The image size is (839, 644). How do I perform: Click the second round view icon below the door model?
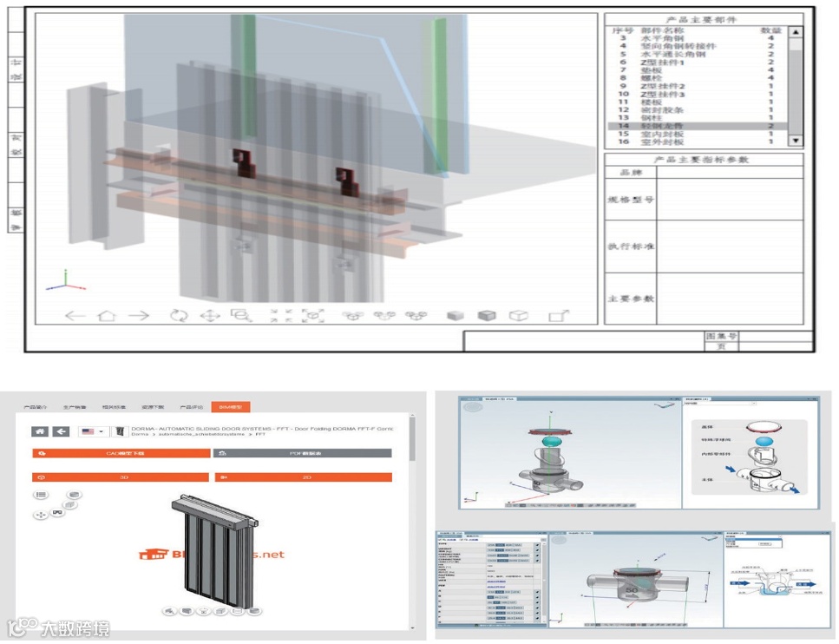coord(187,611)
